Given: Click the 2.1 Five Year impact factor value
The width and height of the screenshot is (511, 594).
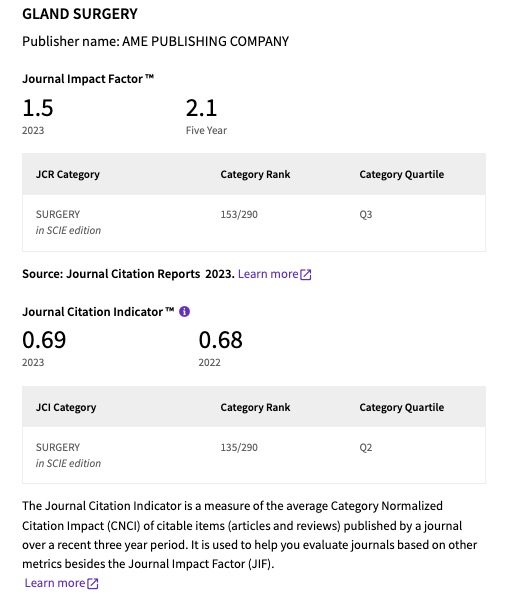Looking at the screenshot, I should tap(201, 108).
